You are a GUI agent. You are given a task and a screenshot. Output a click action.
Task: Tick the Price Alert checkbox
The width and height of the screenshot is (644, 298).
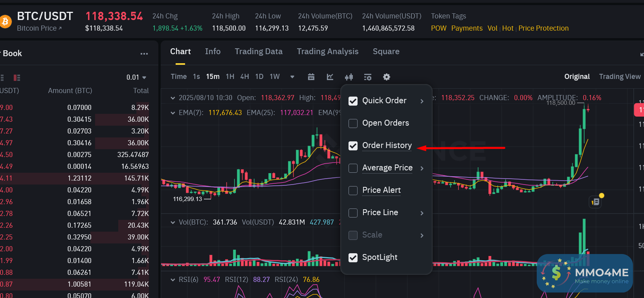tap(353, 190)
